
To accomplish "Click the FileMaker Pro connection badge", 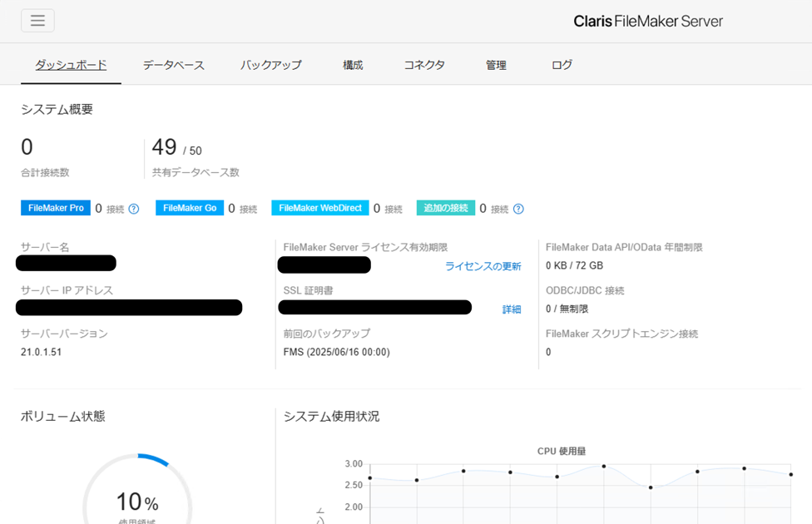I will 56,208.
